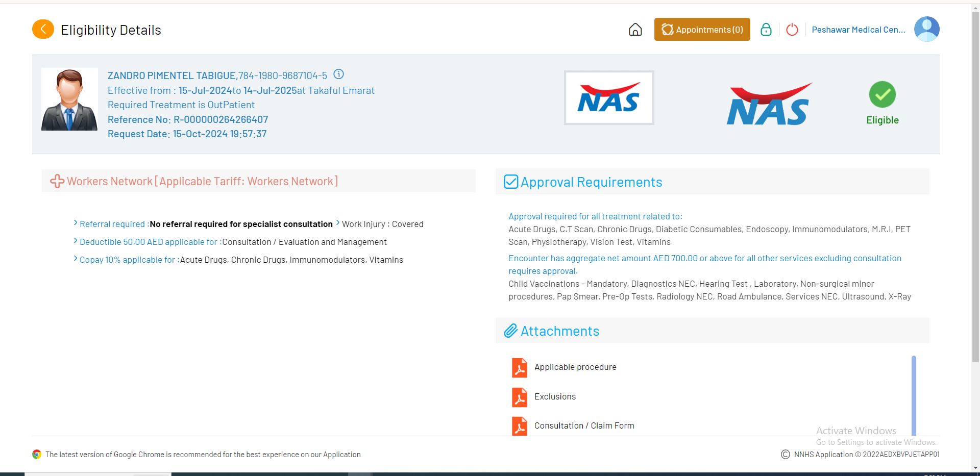The height and width of the screenshot is (476, 980).
Task: Go to home via house icon
Action: click(x=635, y=30)
